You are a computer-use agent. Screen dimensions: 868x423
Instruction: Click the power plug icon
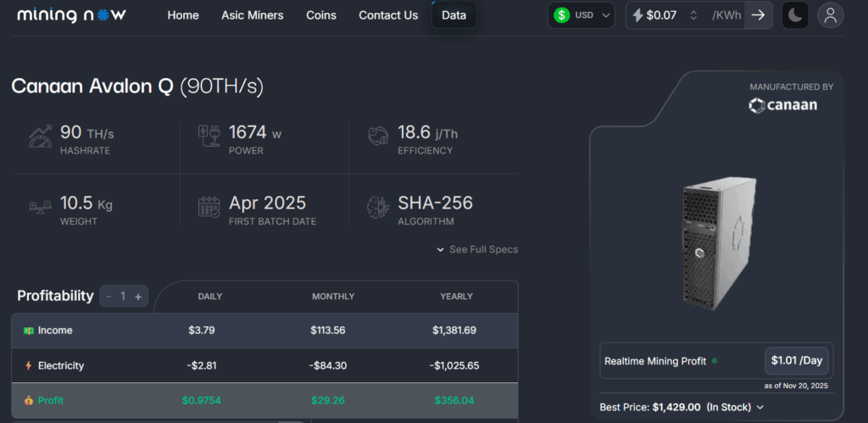coord(209,137)
